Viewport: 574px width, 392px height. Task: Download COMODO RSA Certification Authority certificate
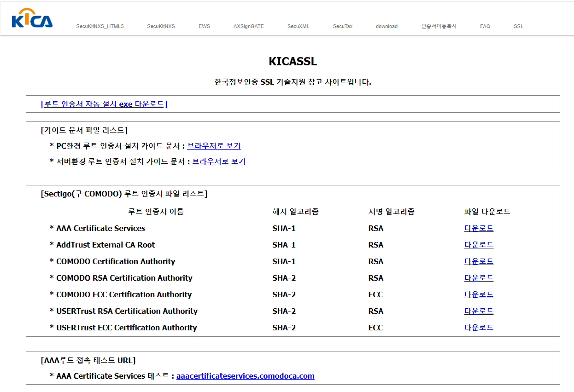click(x=479, y=278)
